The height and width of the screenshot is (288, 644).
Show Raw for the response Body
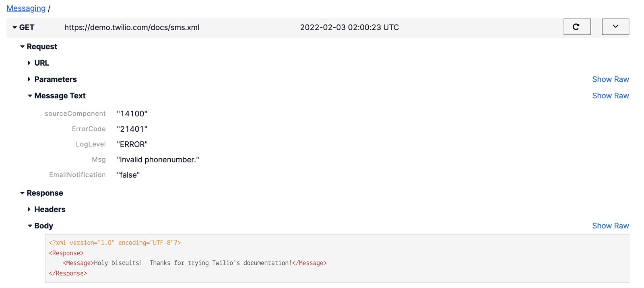pyautogui.click(x=611, y=226)
